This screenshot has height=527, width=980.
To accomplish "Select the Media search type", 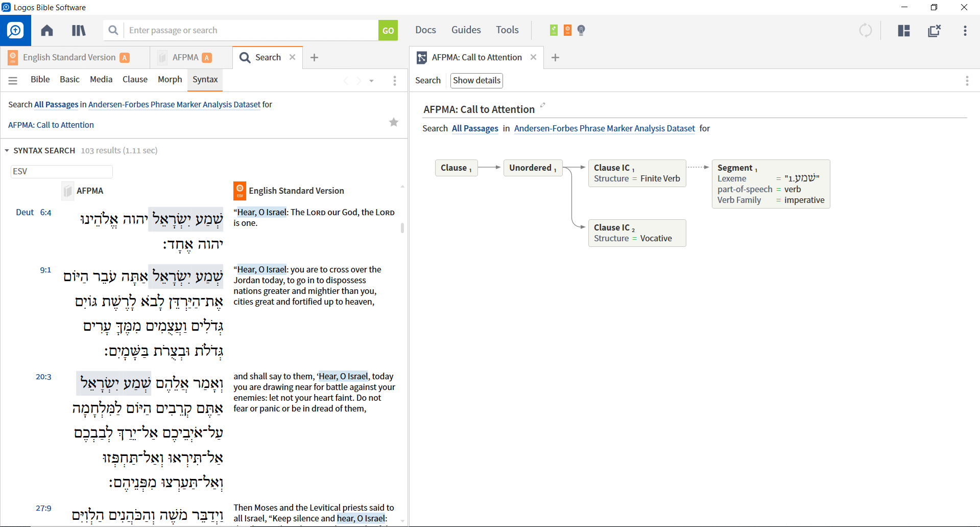I will click(x=101, y=79).
